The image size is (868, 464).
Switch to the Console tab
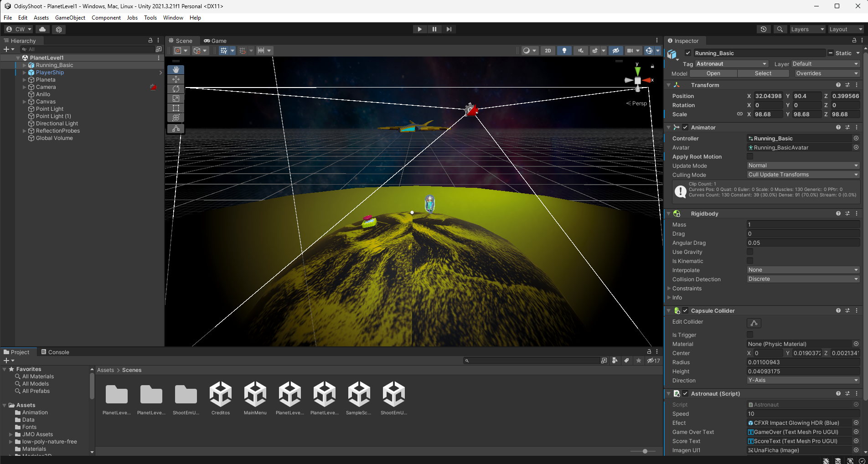(55, 352)
